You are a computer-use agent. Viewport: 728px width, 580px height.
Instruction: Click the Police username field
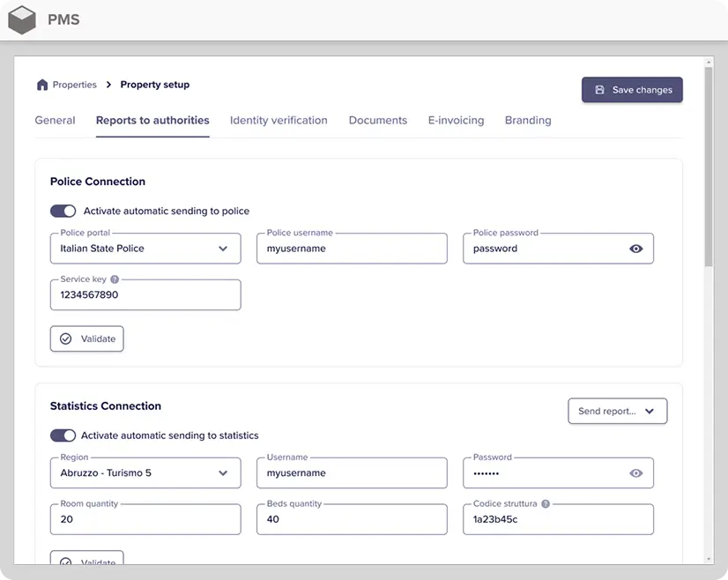[352, 249]
